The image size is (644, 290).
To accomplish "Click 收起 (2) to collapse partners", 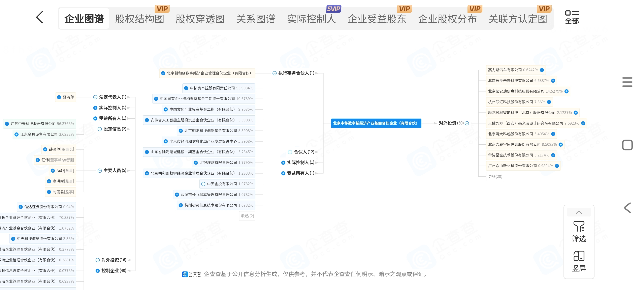I will point(248,216).
